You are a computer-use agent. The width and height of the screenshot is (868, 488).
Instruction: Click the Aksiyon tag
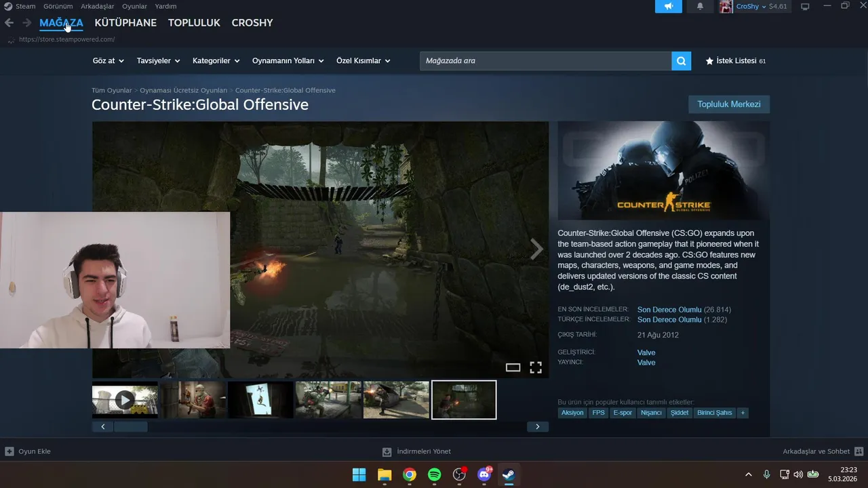[572, 413]
